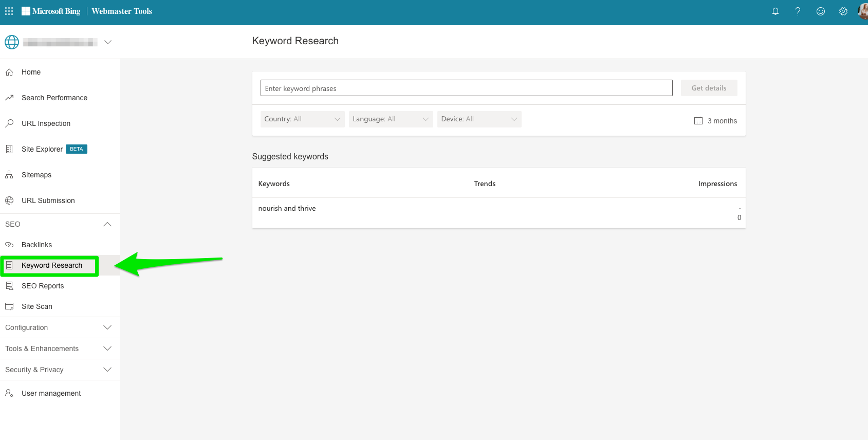
Task: Focus the Enter keyword phrases field
Action: 466,88
